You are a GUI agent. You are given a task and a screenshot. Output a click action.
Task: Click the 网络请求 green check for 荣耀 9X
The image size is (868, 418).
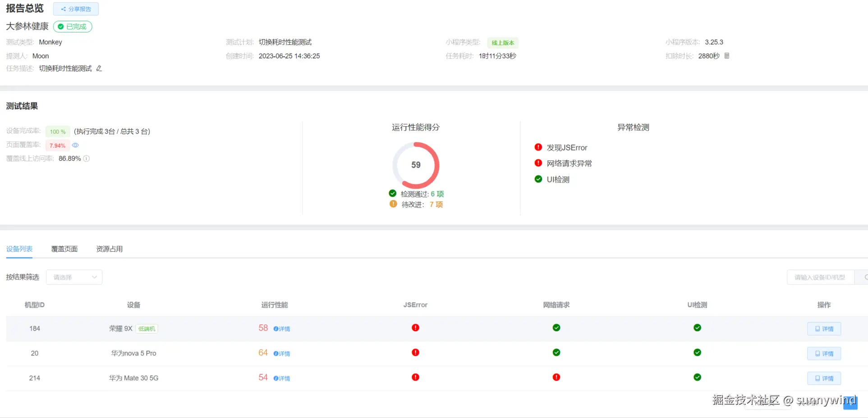(556, 327)
